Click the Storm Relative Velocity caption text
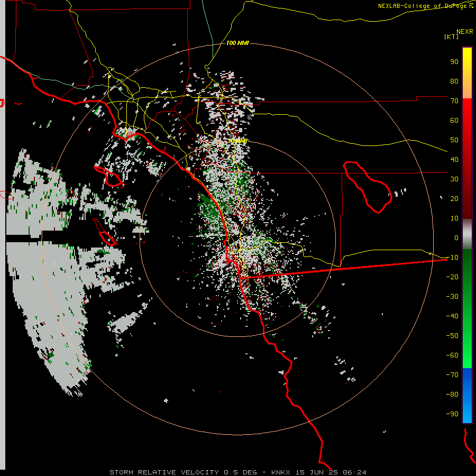This screenshot has height=476, width=476. pyautogui.click(x=237, y=472)
